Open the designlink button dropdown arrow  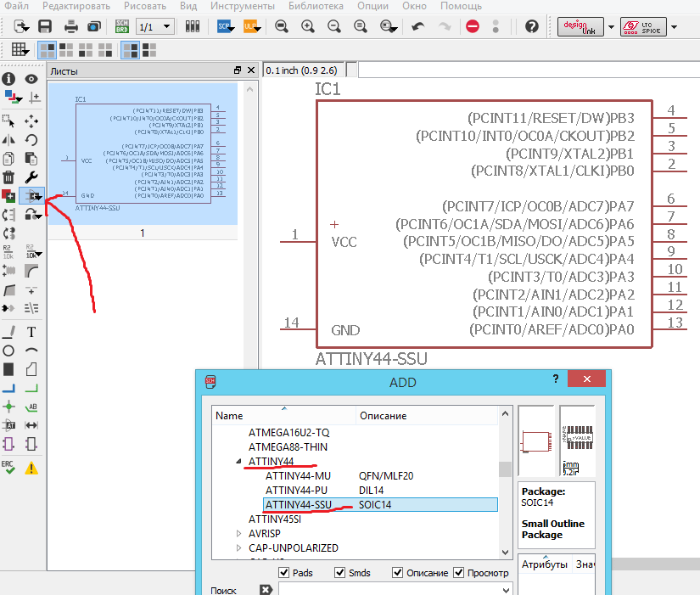coord(611,27)
